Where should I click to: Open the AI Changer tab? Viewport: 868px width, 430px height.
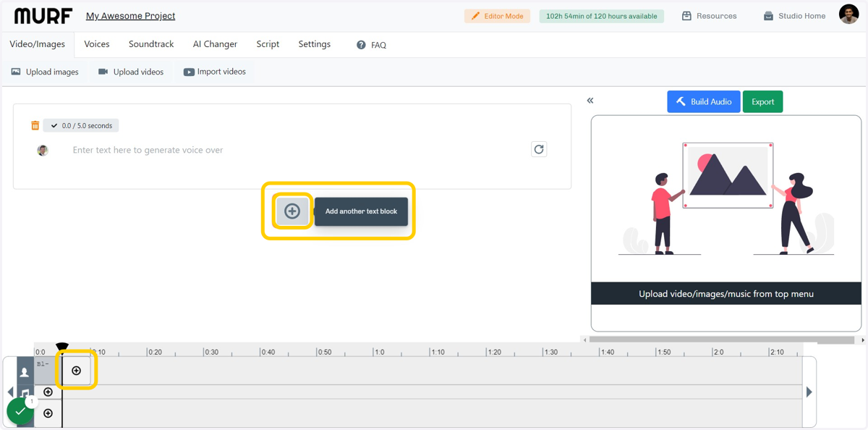click(215, 44)
